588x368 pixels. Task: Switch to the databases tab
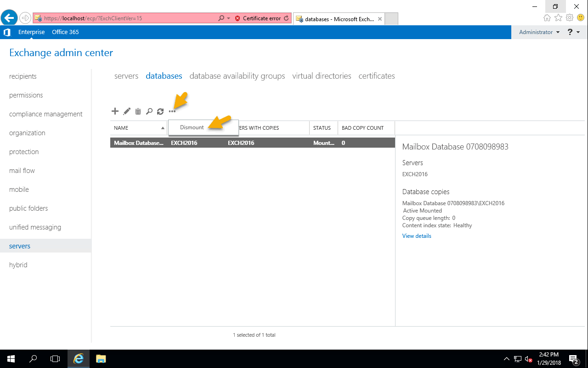164,76
